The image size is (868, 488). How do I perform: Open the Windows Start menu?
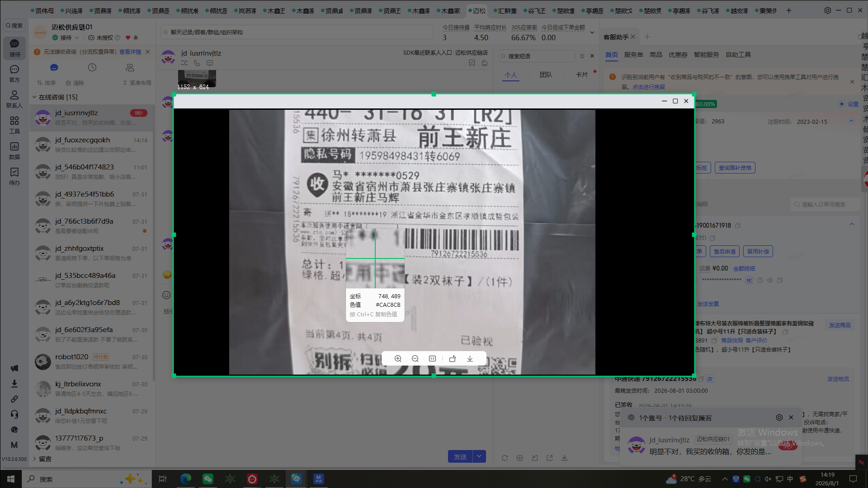[x=11, y=479]
